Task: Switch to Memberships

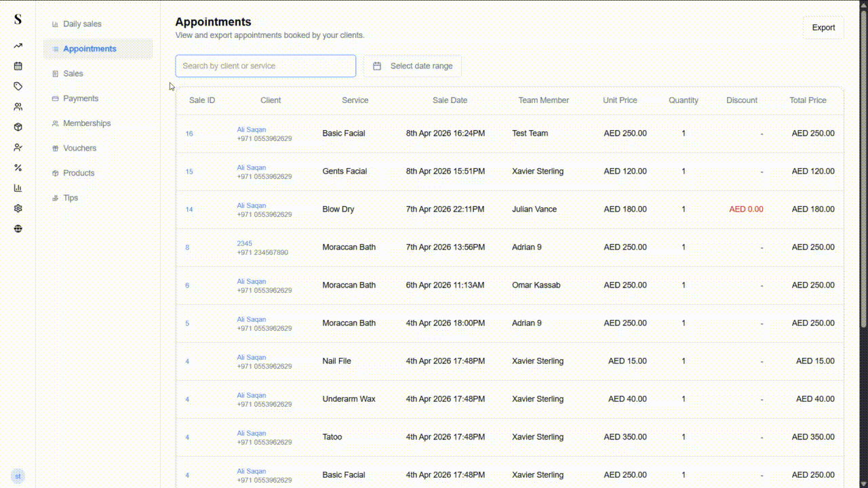Action: click(87, 123)
